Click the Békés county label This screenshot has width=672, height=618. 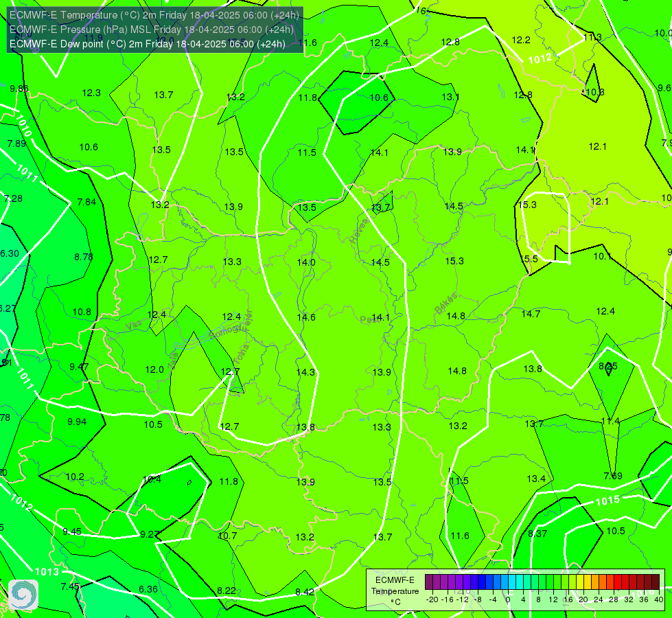pos(446,304)
